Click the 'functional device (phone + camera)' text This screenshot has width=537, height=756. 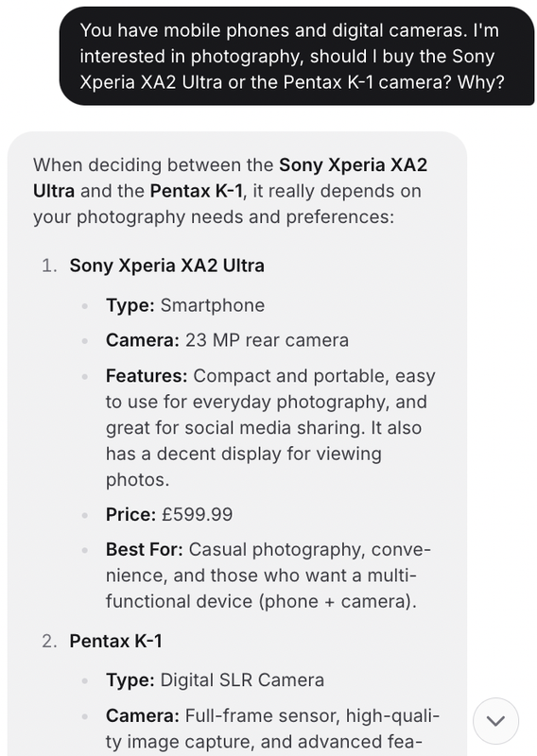coord(261,602)
